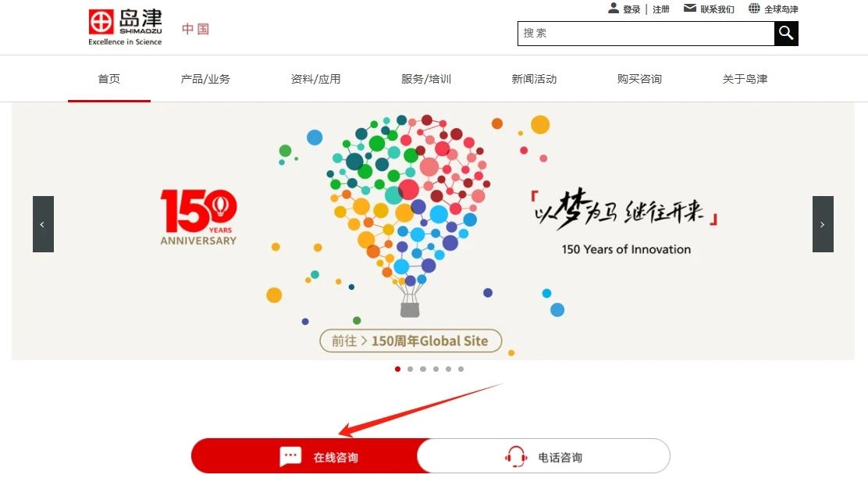Viewport: 868px width, 496px height.
Task: Select the second carousel indicator dot
Action: point(411,369)
